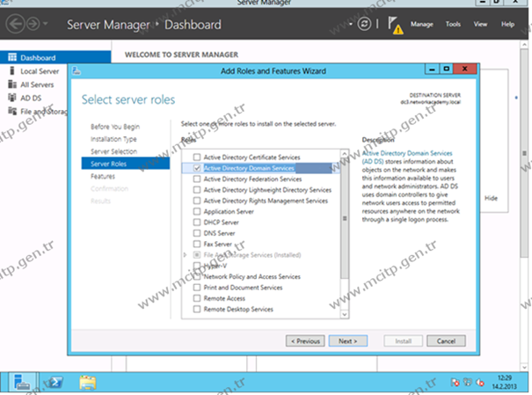The image size is (532, 395).
Task: Click the Hyper-V role label
Action: [x=215, y=266]
